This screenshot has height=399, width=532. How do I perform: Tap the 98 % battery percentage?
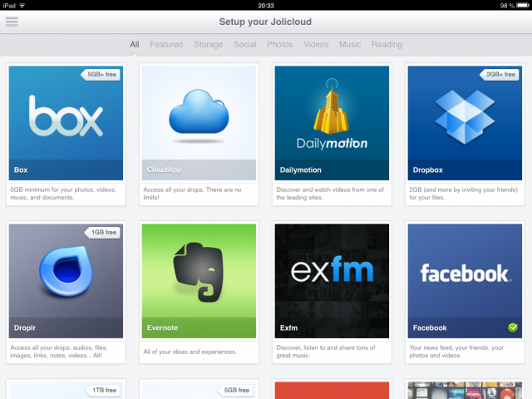click(507, 6)
